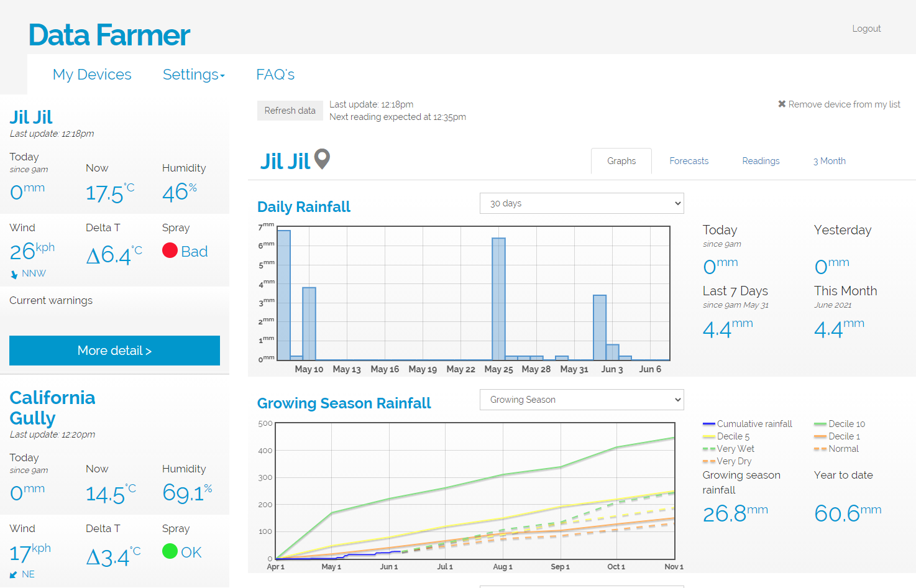This screenshot has width=916, height=588.
Task: Open the Readings tab
Action: pos(761,161)
